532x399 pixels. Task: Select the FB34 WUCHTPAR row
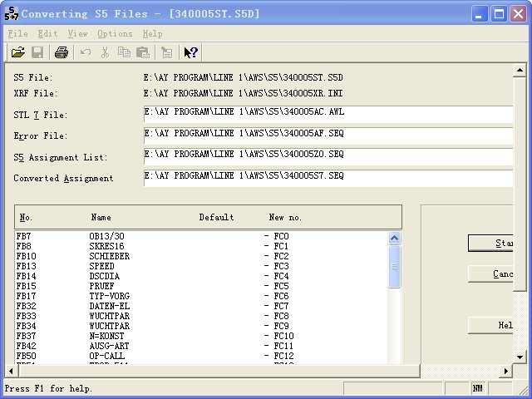(x=201, y=326)
